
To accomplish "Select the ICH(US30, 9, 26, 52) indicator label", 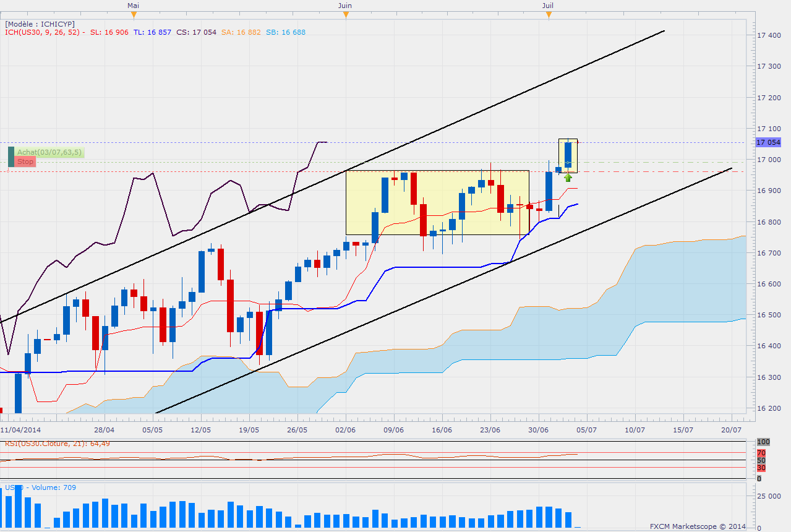I will (44, 32).
